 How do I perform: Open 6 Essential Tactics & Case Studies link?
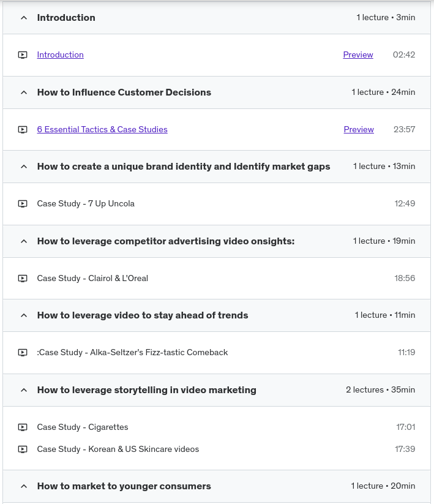(102, 129)
